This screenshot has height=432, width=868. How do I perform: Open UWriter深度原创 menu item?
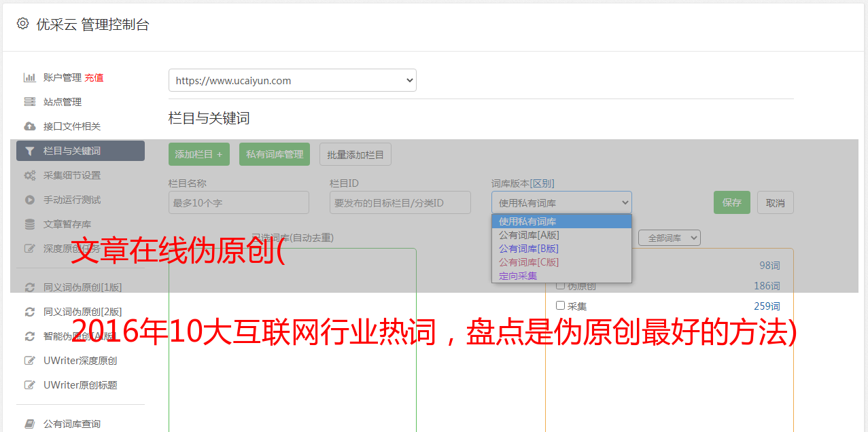[x=80, y=361]
